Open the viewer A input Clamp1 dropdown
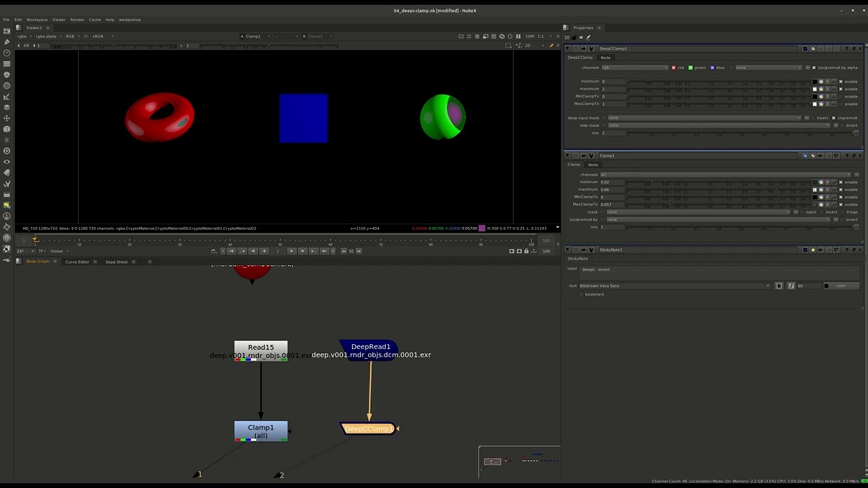 256,37
